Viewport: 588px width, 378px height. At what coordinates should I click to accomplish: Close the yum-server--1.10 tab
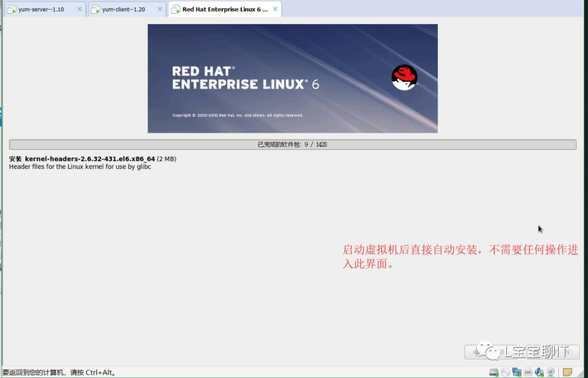click(x=79, y=9)
